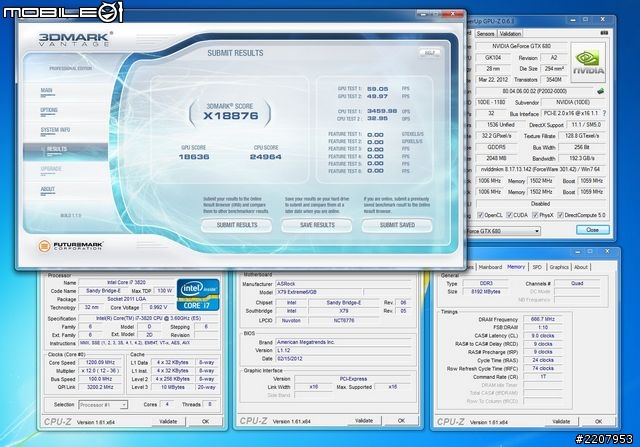Click the Submit Results button

(237, 225)
